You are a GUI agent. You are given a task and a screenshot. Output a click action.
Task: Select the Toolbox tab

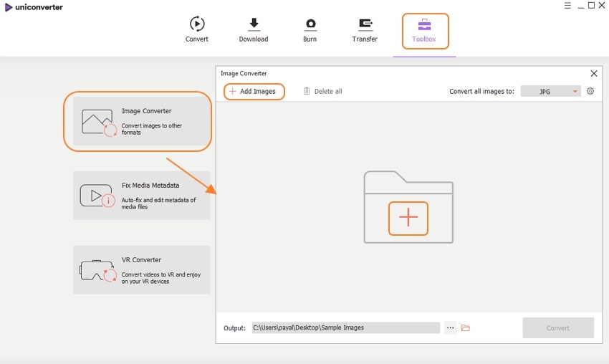(x=424, y=30)
